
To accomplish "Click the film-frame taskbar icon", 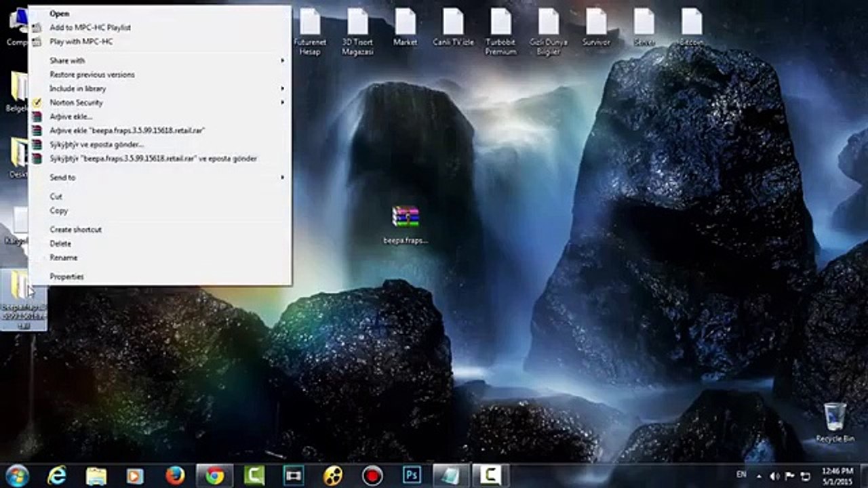I will [x=294, y=476].
